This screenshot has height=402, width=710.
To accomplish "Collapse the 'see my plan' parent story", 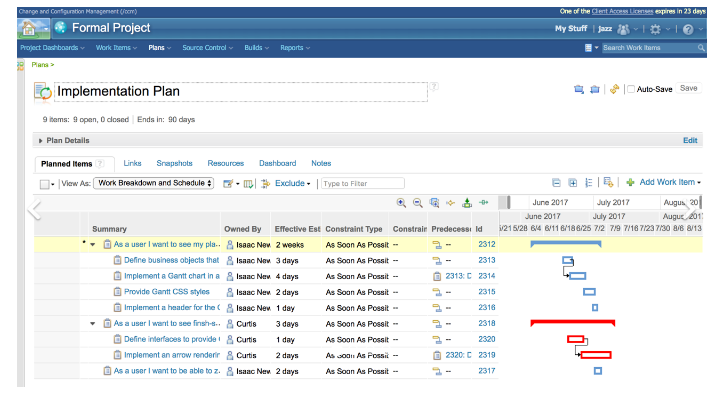I will [x=93, y=244].
